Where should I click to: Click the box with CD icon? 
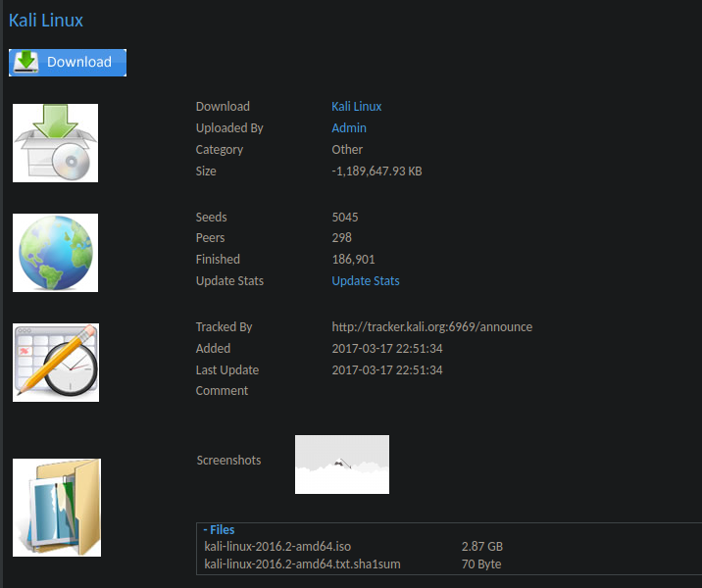point(55,143)
